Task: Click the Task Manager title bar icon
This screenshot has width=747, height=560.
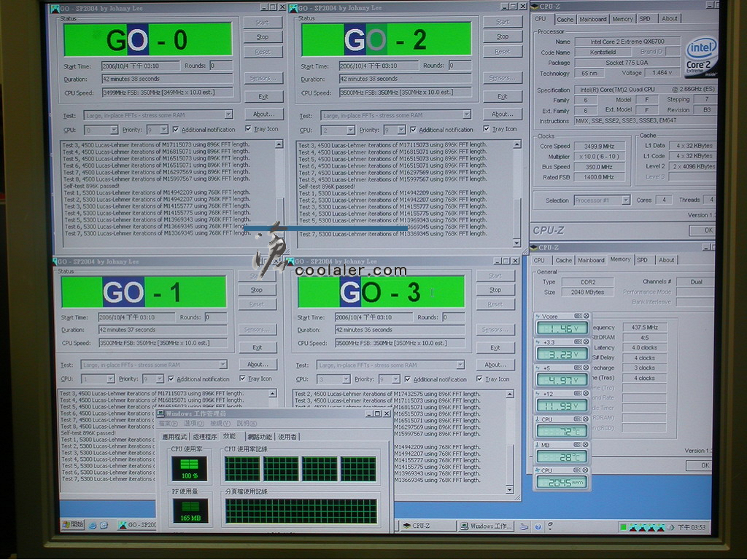Action: pos(161,413)
